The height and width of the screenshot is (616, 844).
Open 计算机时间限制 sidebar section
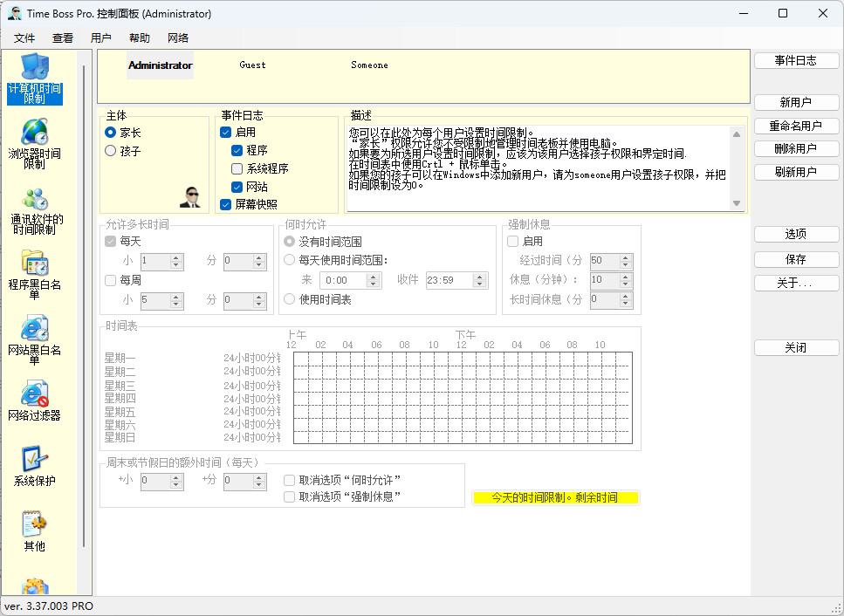tap(34, 79)
